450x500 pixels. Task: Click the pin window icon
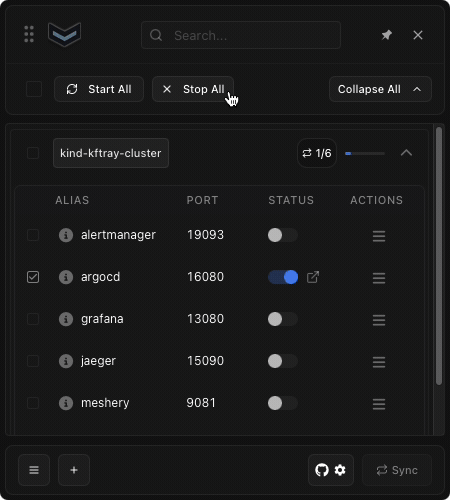(x=387, y=35)
